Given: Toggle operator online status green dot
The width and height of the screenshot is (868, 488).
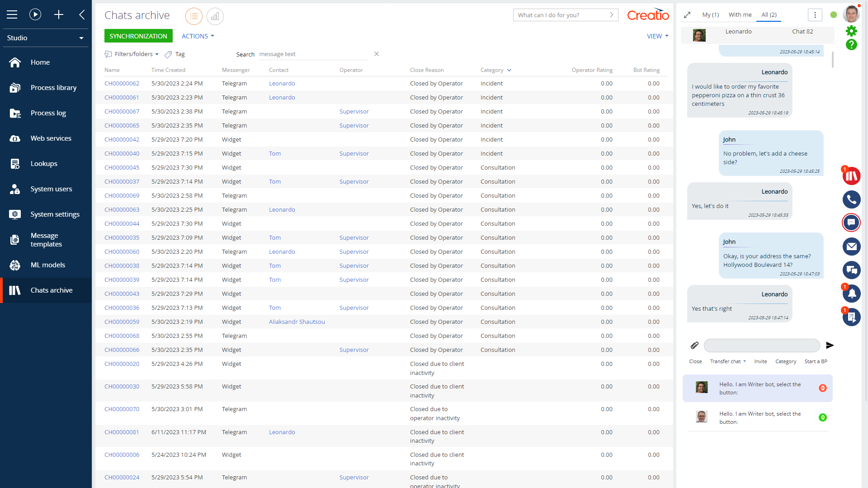Looking at the screenshot, I should (x=833, y=15).
